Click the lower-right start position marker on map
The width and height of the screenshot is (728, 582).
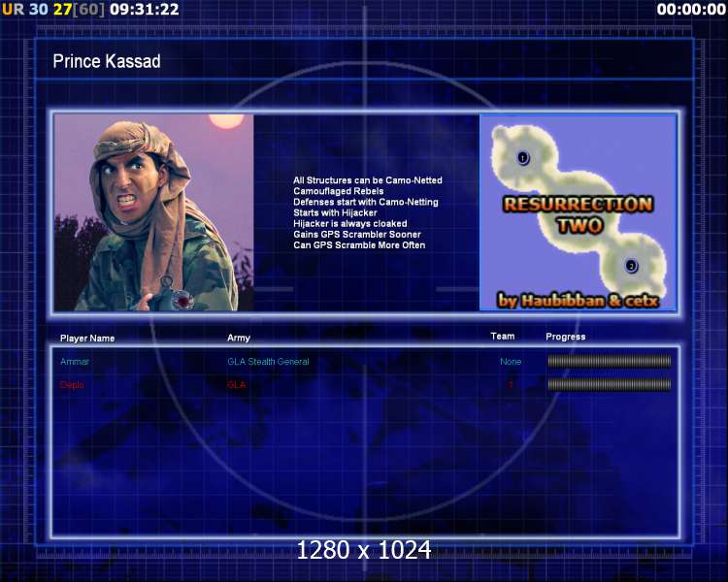pyautogui.click(x=631, y=266)
